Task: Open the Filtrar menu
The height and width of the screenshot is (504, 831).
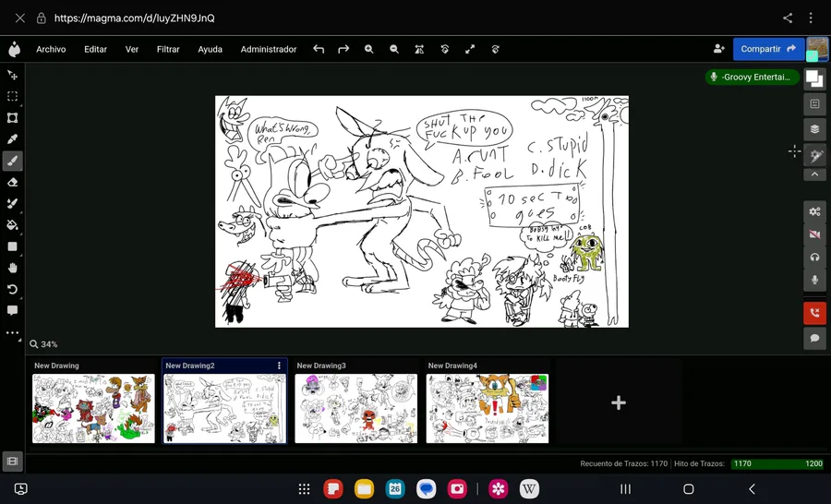Action: click(x=168, y=49)
